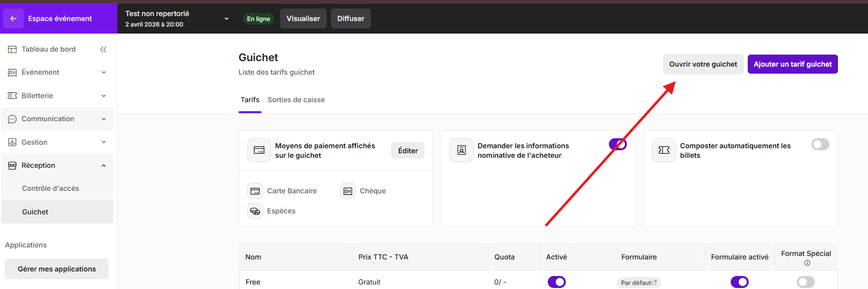
Task: Click the nominative information badge icon
Action: (462, 150)
